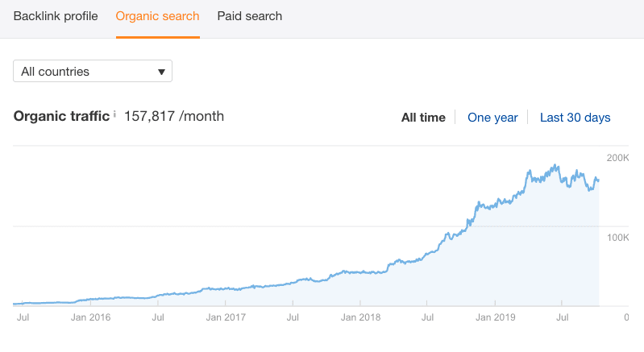The width and height of the screenshot is (644, 352).
Task: Click the Jan 2018 axis label
Action: pos(360,317)
